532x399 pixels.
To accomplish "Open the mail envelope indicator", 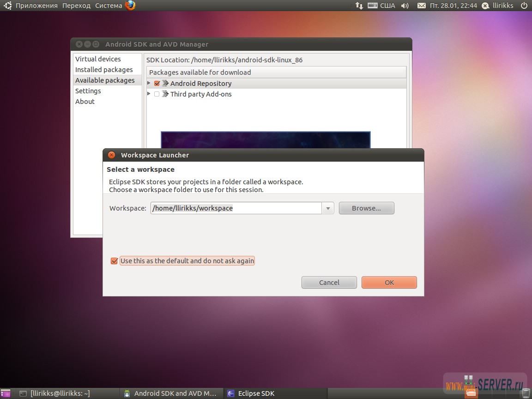I will point(421,6).
